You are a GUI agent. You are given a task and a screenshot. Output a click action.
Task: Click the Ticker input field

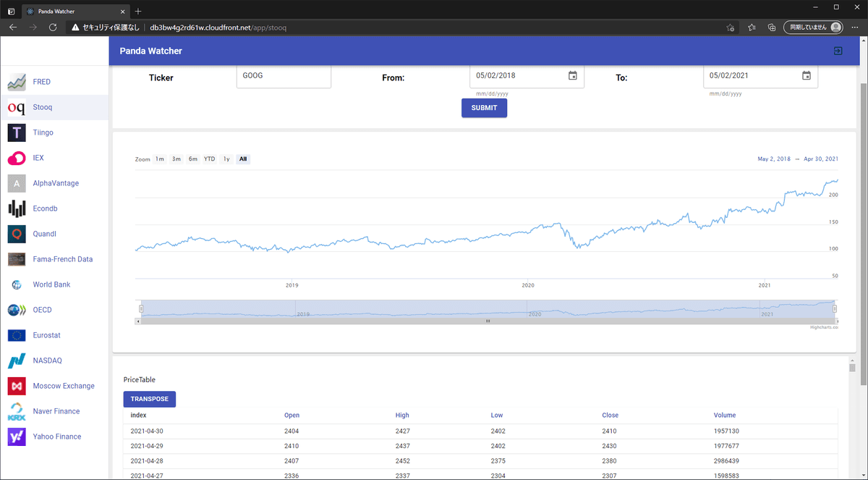(x=284, y=76)
